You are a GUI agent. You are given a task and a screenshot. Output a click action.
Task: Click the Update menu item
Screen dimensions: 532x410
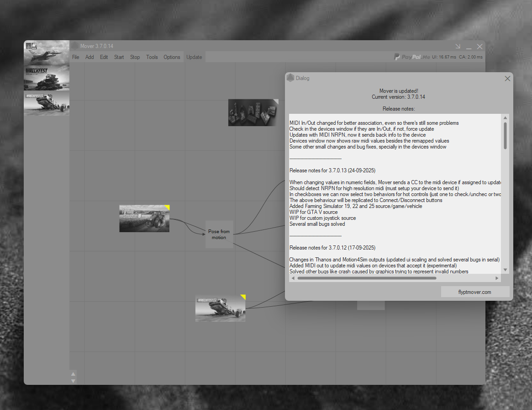click(x=194, y=57)
